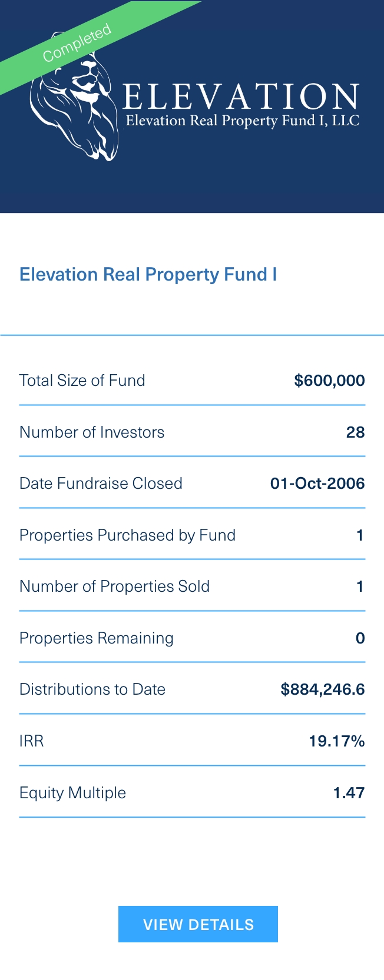Click the 1.47 equity multiple value
This screenshot has height=980, width=384.
(349, 793)
